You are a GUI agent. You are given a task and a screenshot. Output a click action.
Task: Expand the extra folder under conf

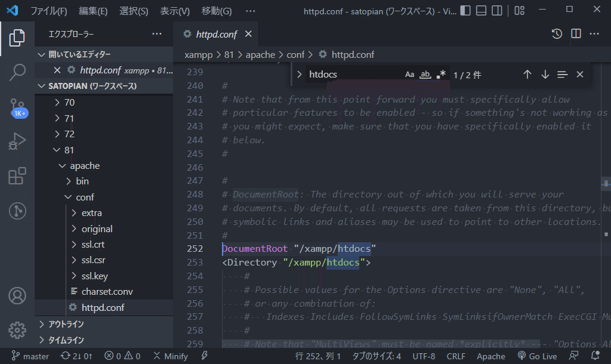(91, 212)
